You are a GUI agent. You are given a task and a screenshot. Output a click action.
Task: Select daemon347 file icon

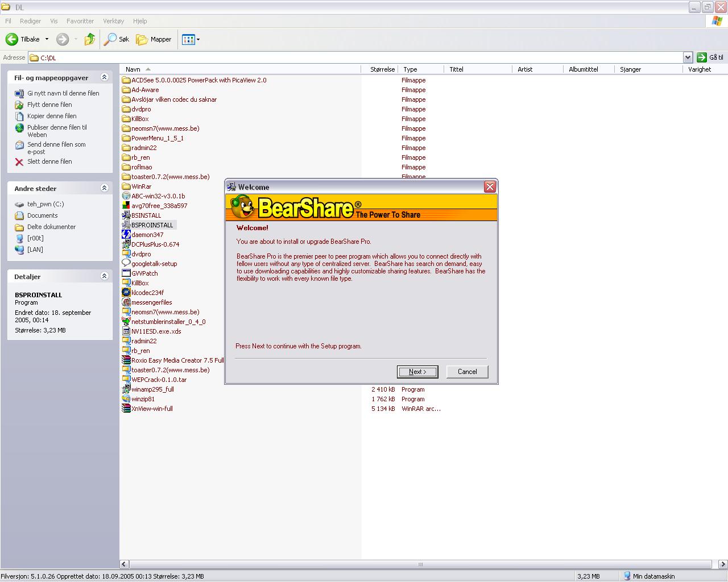click(x=126, y=235)
